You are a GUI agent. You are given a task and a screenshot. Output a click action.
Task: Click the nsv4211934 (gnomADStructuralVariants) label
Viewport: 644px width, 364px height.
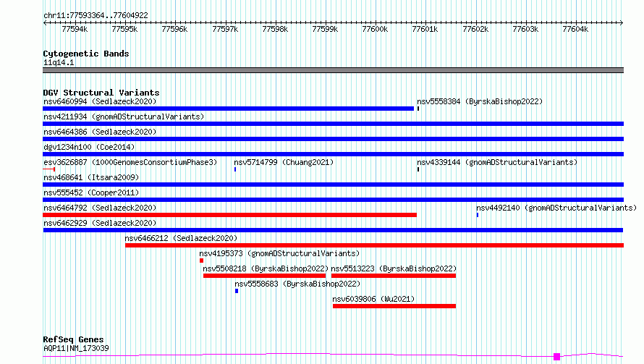pyautogui.click(x=124, y=117)
